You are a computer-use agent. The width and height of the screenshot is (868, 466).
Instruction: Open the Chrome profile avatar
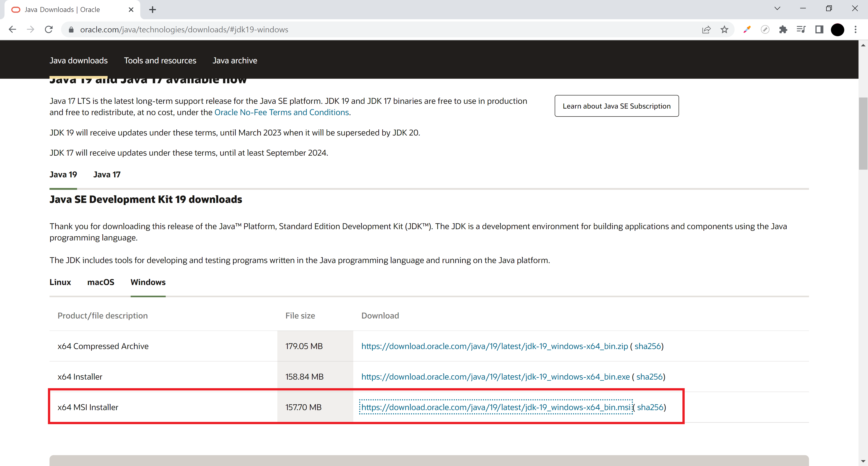coord(837,30)
